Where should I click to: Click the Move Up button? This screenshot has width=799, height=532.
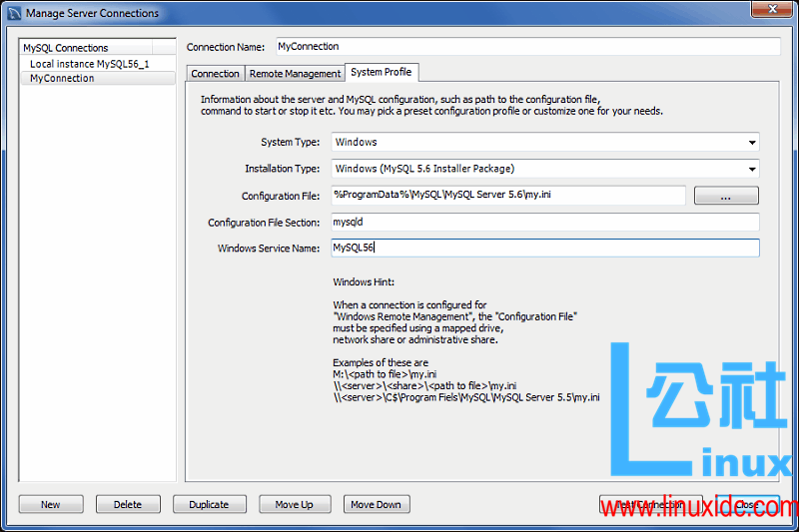tap(295, 504)
